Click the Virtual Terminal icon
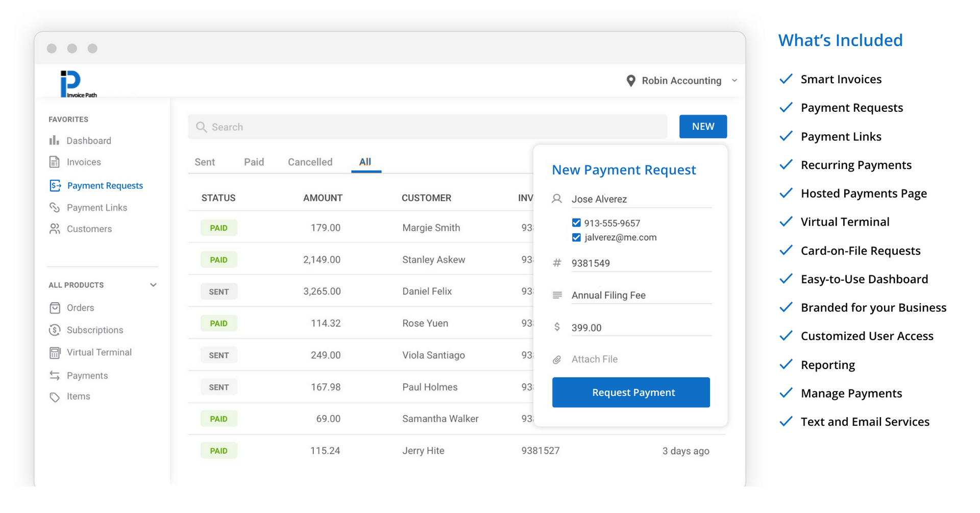Viewport: 980px width, 513px height. tap(55, 352)
